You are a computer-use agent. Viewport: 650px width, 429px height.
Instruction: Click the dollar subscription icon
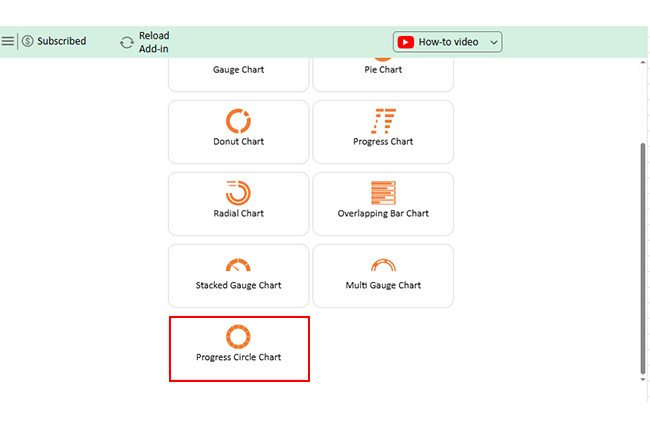pyautogui.click(x=28, y=41)
